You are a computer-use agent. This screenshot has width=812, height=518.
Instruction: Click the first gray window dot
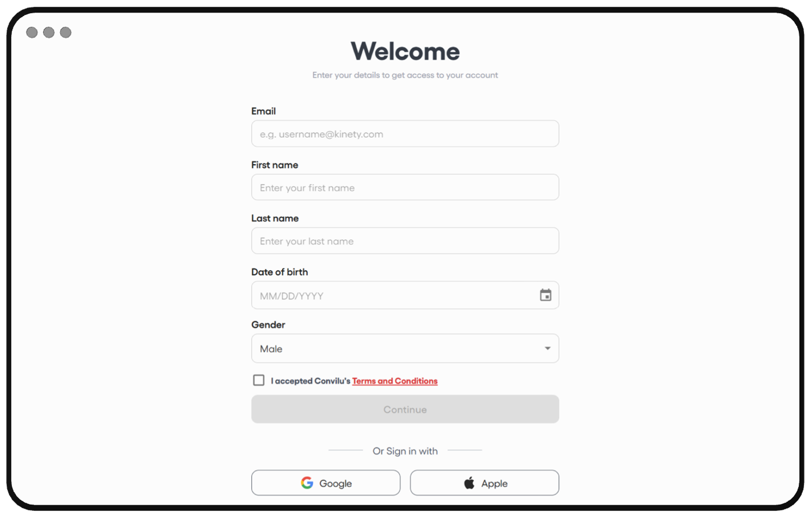coord(32,32)
